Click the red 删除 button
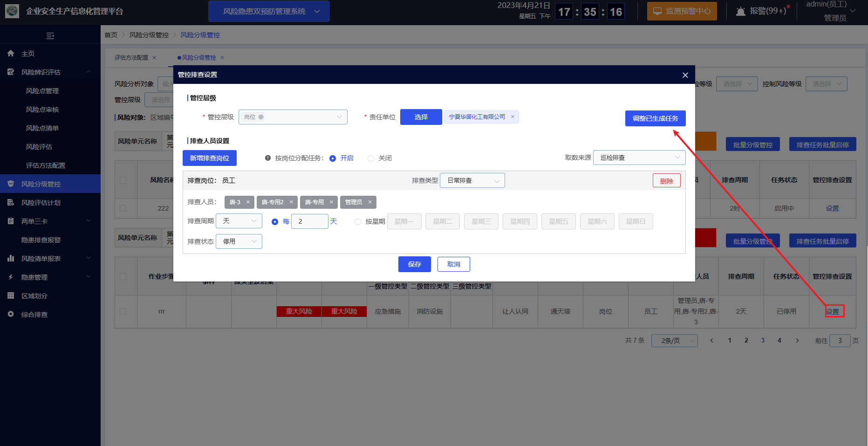 pos(667,181)
